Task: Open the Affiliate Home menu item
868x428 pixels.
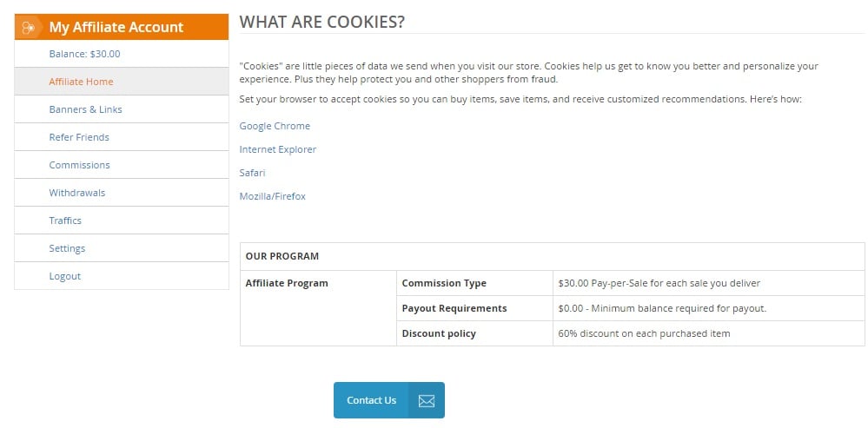Action: (122, 82)
